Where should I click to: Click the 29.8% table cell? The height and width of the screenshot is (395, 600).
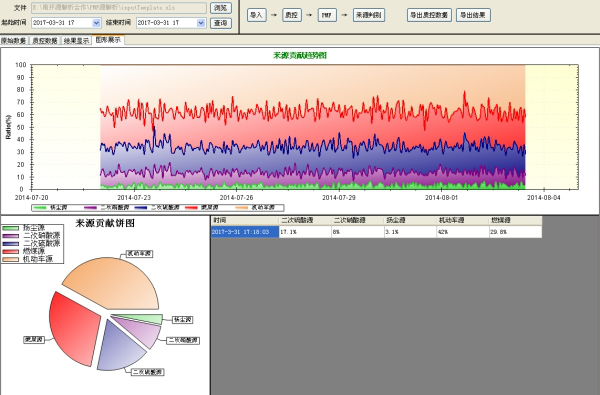coord(515,232)
